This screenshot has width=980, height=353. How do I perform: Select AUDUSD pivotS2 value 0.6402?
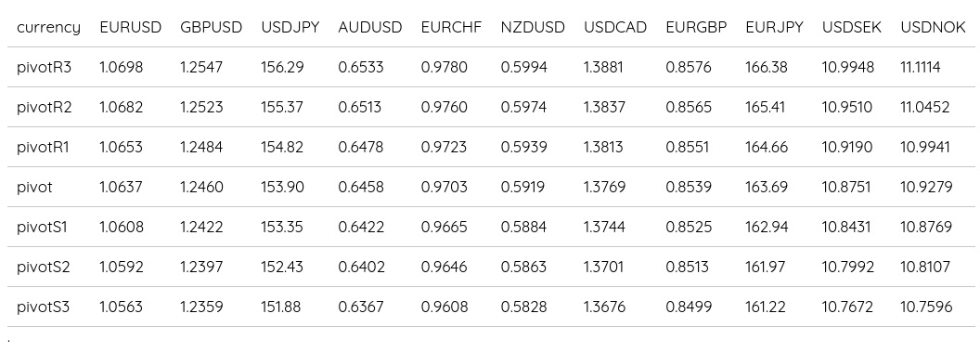[x=361, y=268]
